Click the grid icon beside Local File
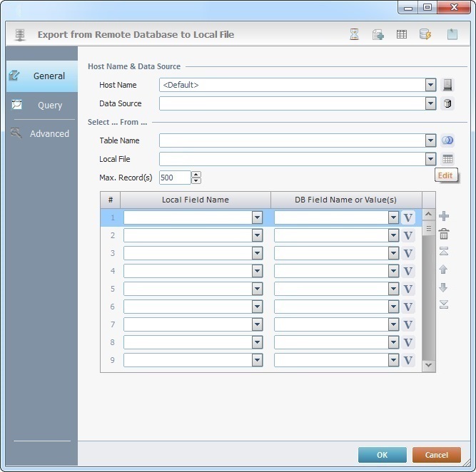Screen dimensions: 476x472 (x=447, y=159)
